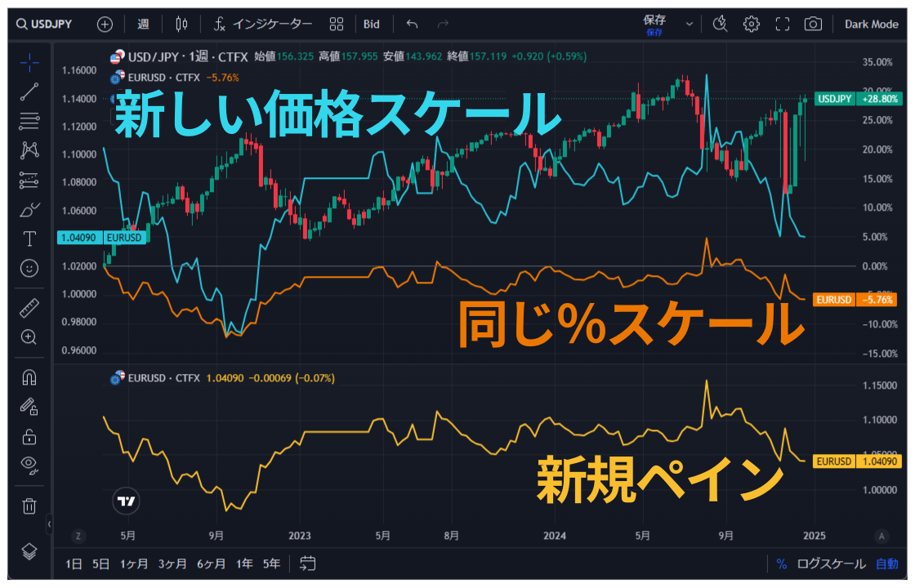Screen dimensions: 915x588
Task: Click the TradingView logo
Action: pos(126,501)
